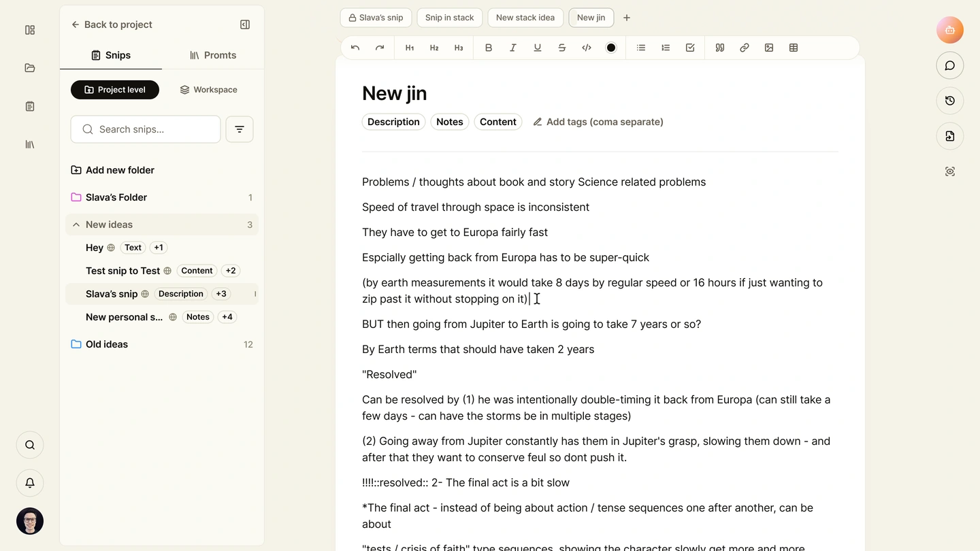Export the document file
Image resolution: width=980 pixels, height=551 pixels.
tap(950, 136)
